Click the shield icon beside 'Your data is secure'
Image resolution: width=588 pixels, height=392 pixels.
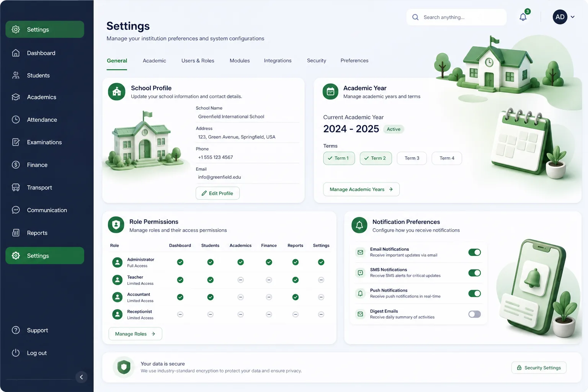(124, 367)
